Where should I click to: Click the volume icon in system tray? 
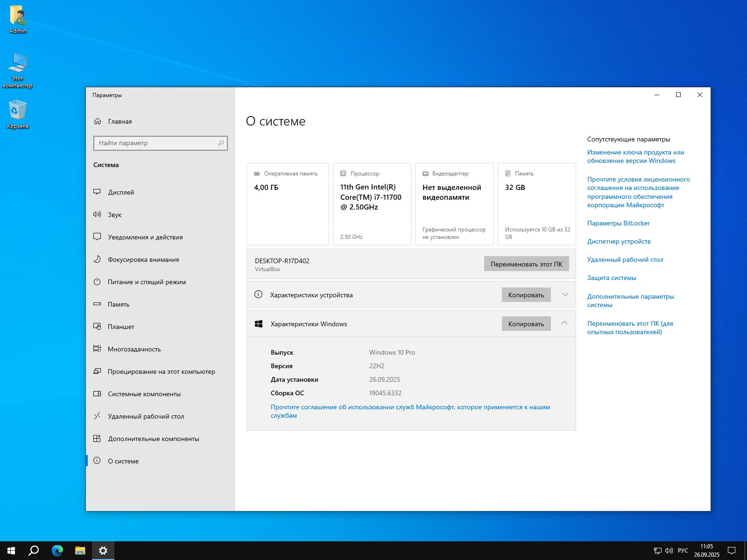click(x=669, y=551)
